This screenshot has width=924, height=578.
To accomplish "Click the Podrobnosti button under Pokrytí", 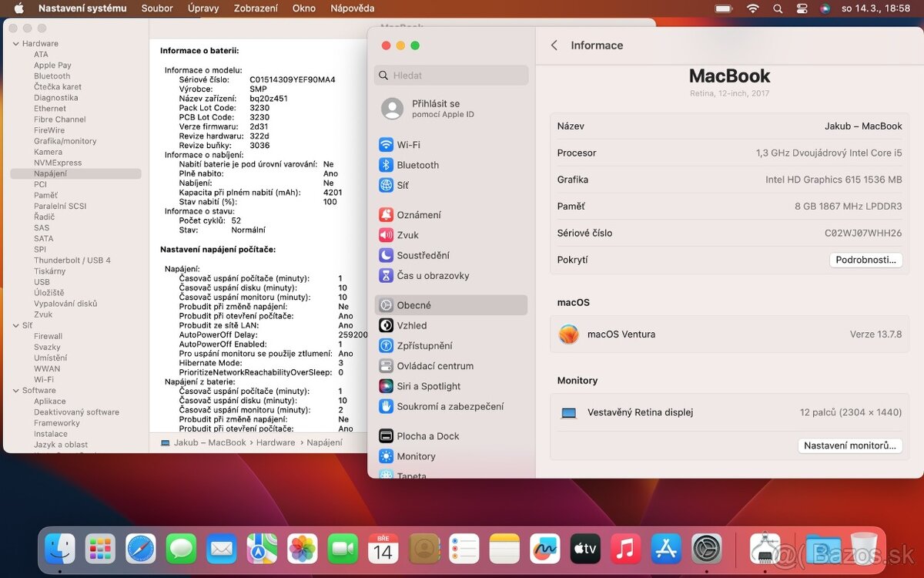I will click(x=865, y=260).
